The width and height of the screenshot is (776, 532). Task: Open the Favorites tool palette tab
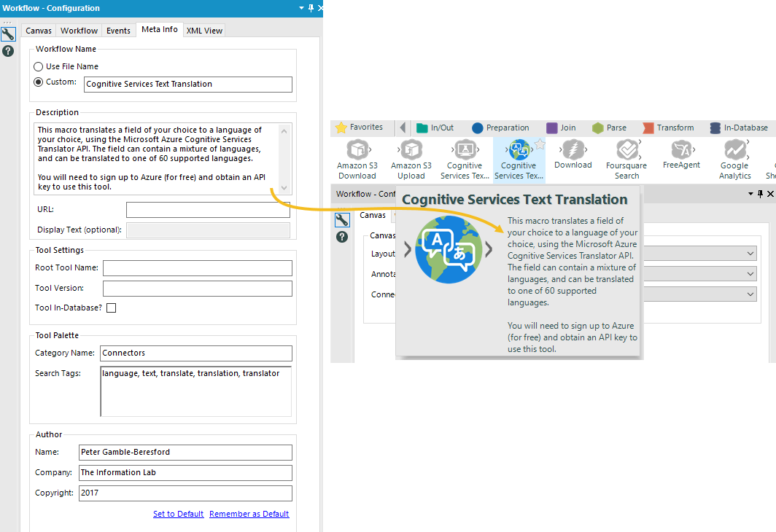coord(360,128)
